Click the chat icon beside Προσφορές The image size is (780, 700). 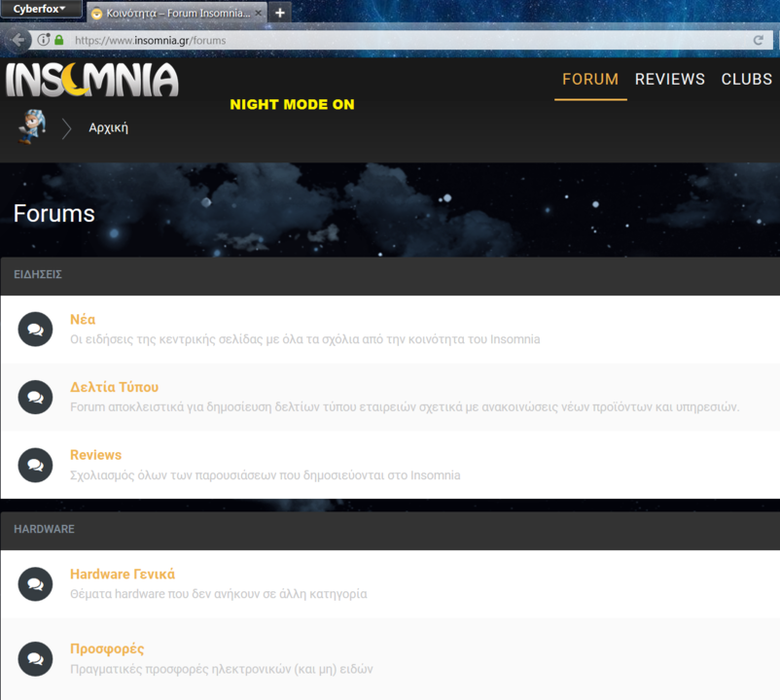35,659
